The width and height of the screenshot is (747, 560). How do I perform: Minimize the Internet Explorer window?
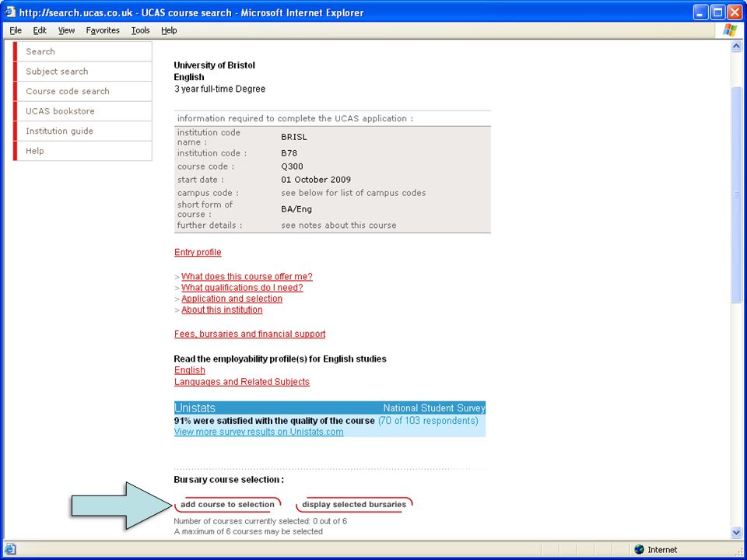701,12
